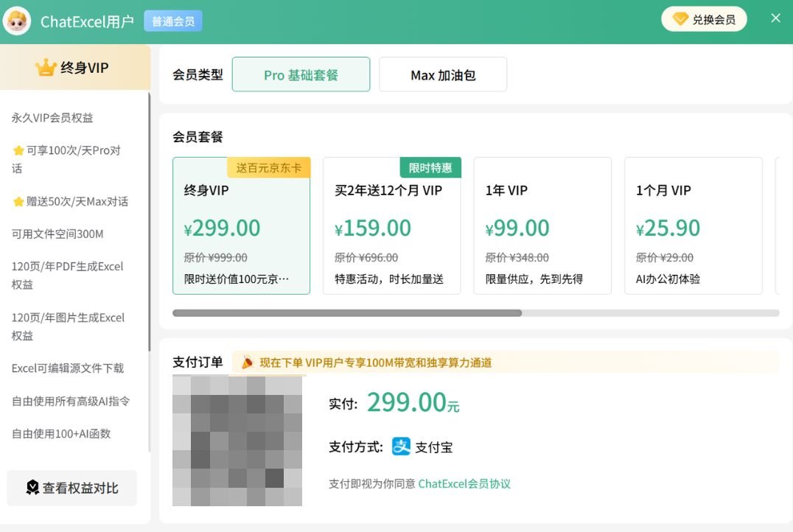This screenshot has height=532, width=793.
Task: Close the membership dialog
Action: (775, 18)
